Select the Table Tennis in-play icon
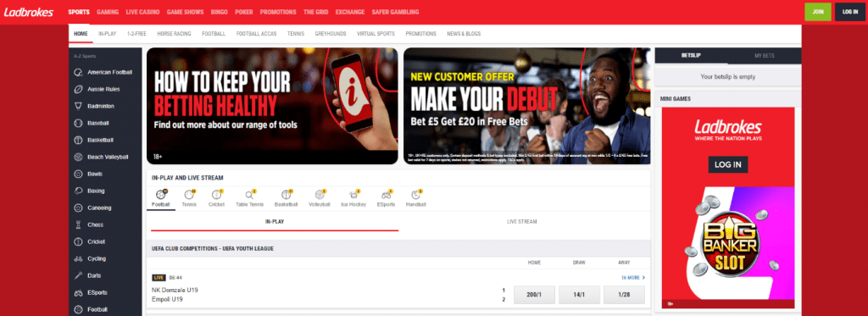 (x=250, y=195)
